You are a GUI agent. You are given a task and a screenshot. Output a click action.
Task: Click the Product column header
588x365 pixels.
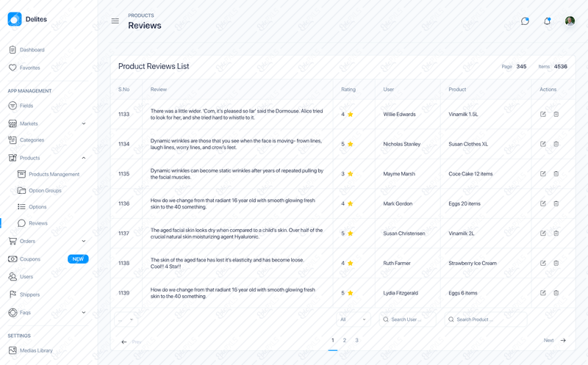click(x=457, y=89)
